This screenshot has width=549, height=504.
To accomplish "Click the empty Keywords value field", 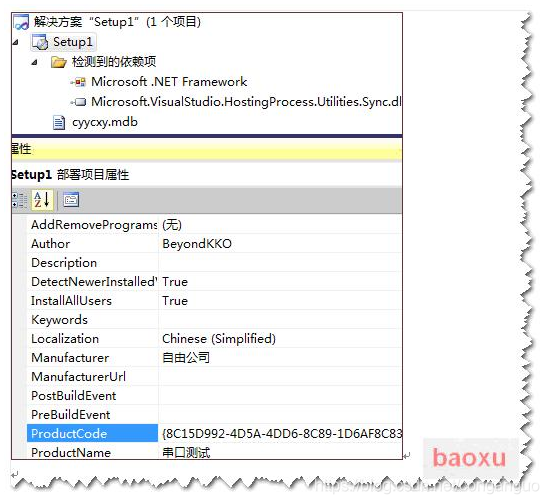I will pyautogui.click(x=280, y=319).
